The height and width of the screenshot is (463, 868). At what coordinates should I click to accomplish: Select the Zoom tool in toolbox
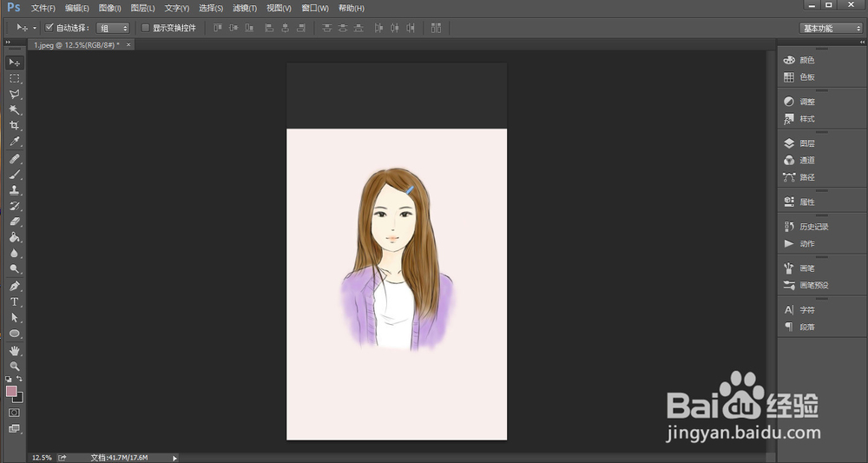click(15, 367)
